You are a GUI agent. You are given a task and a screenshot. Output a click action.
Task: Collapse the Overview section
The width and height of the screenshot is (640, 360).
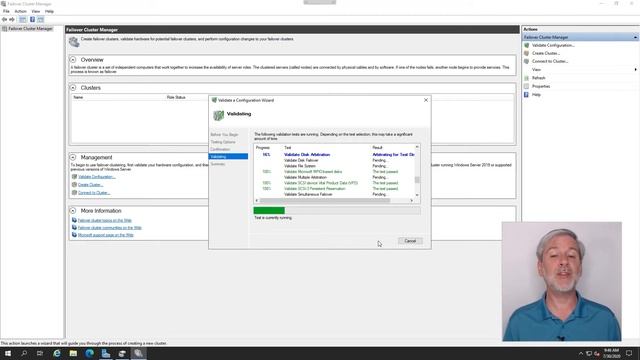(73, 60)
